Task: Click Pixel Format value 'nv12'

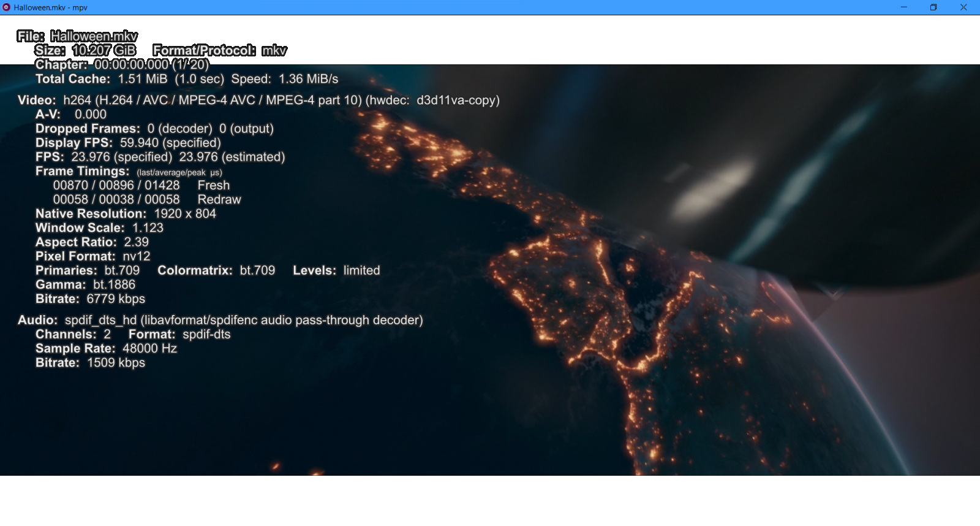Action: coord(137,256)
